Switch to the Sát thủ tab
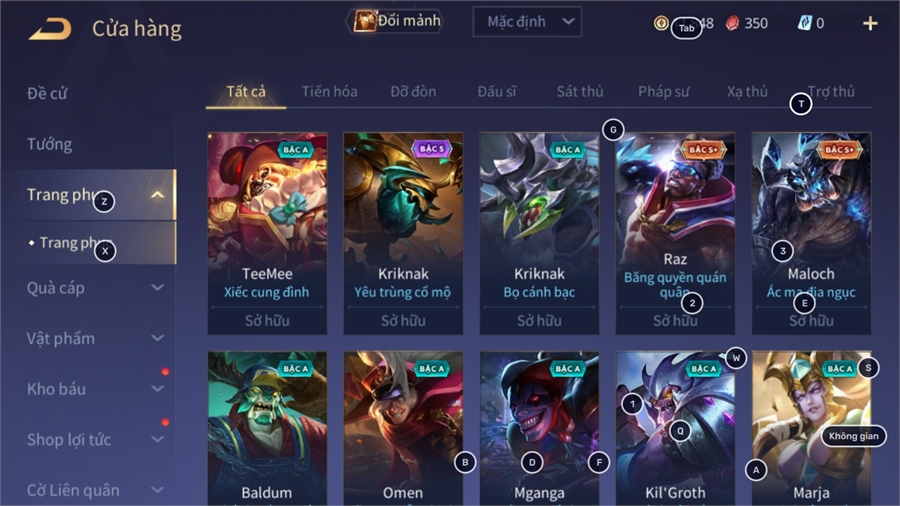The image size is (900, 506). (580, 91)
